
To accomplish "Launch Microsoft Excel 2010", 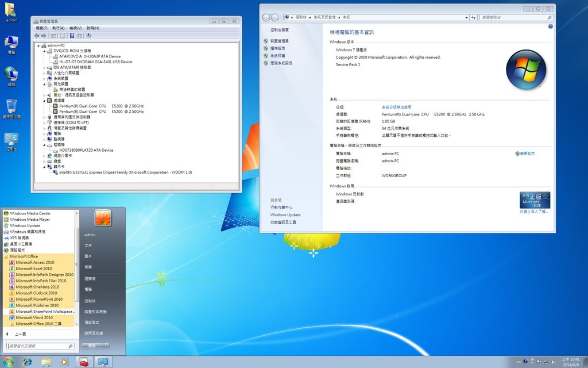I will (x=34, y=269).
